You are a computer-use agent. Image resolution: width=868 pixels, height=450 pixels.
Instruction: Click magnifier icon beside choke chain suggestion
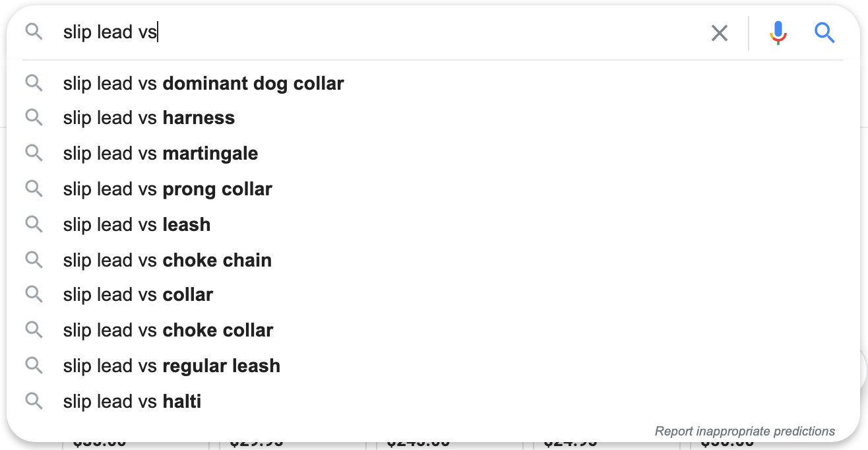point(34,259)
